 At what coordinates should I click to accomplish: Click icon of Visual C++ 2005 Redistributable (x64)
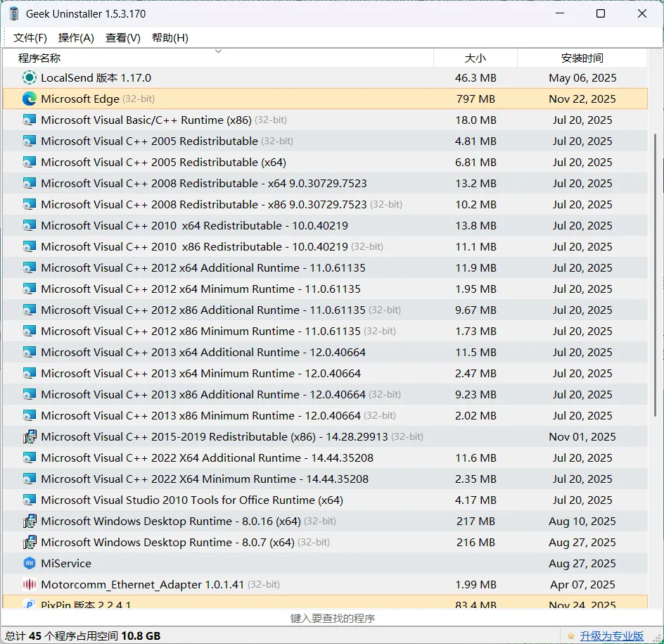click(30, 163)
